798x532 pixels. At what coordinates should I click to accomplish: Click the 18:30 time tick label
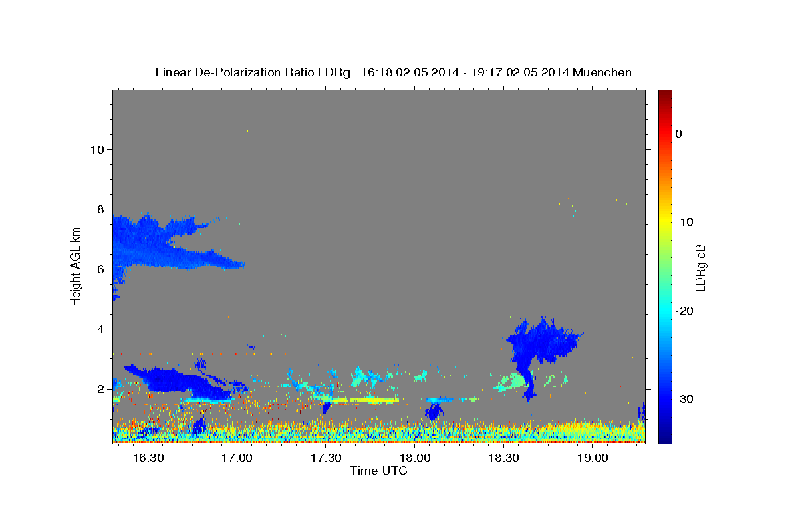click(503, 458)
